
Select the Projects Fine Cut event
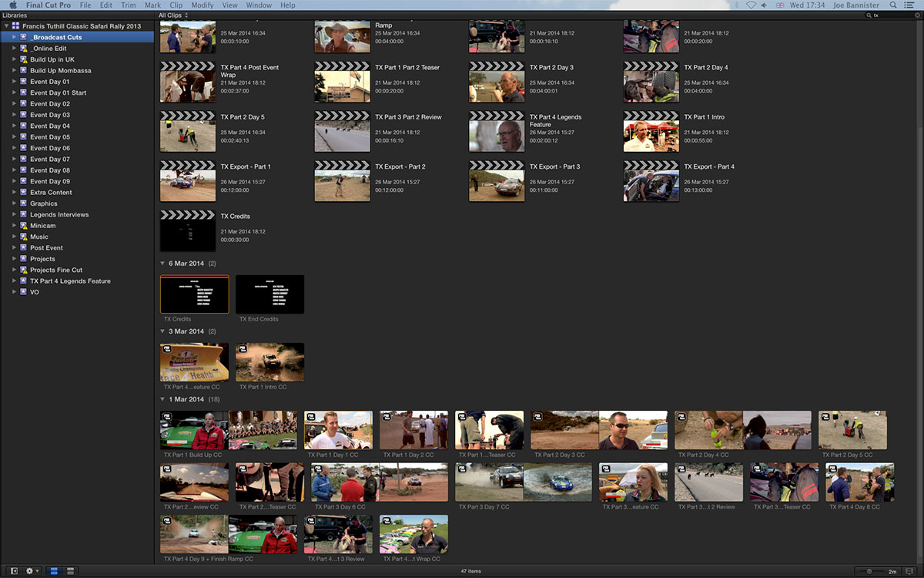tap(77, 270)
